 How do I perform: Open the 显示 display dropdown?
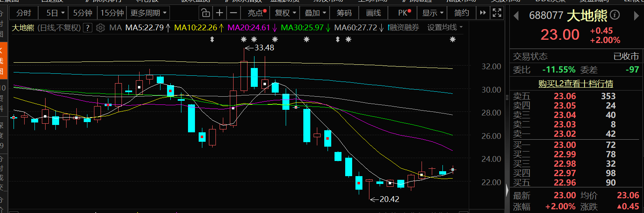click(433, 13)
